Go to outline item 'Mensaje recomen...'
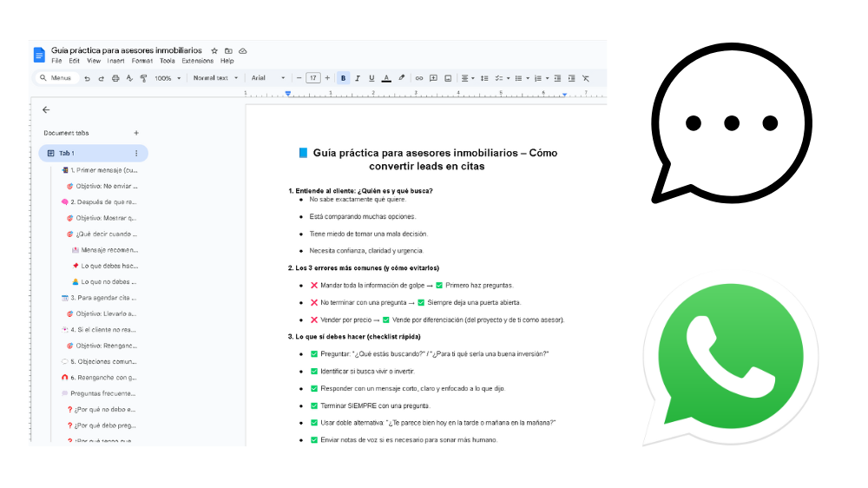Screen dimensions: 868x488 coord(105,250)
